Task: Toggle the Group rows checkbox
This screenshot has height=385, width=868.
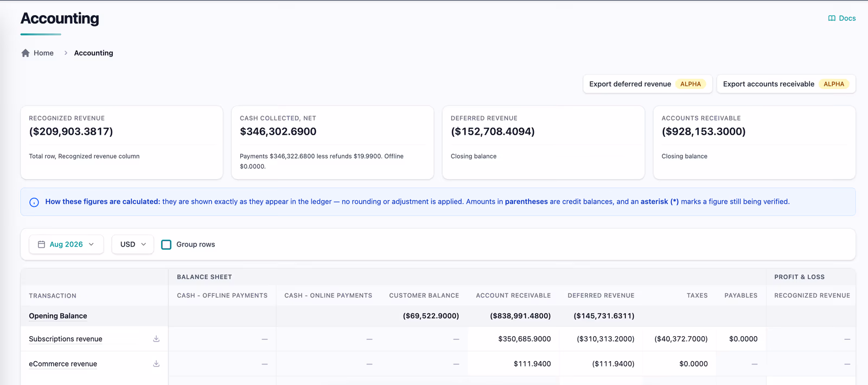Action: (x=167, y=244)
